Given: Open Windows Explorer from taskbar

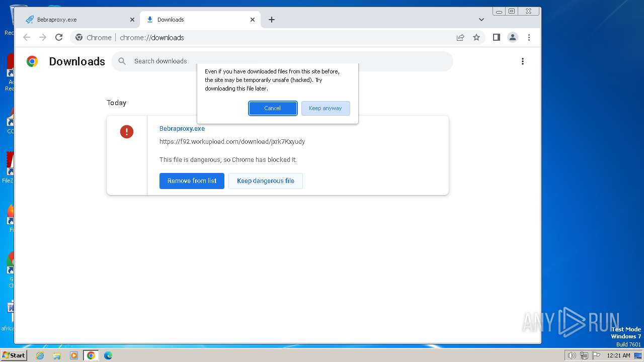Looking at the screenshot, I should (57, 355).
